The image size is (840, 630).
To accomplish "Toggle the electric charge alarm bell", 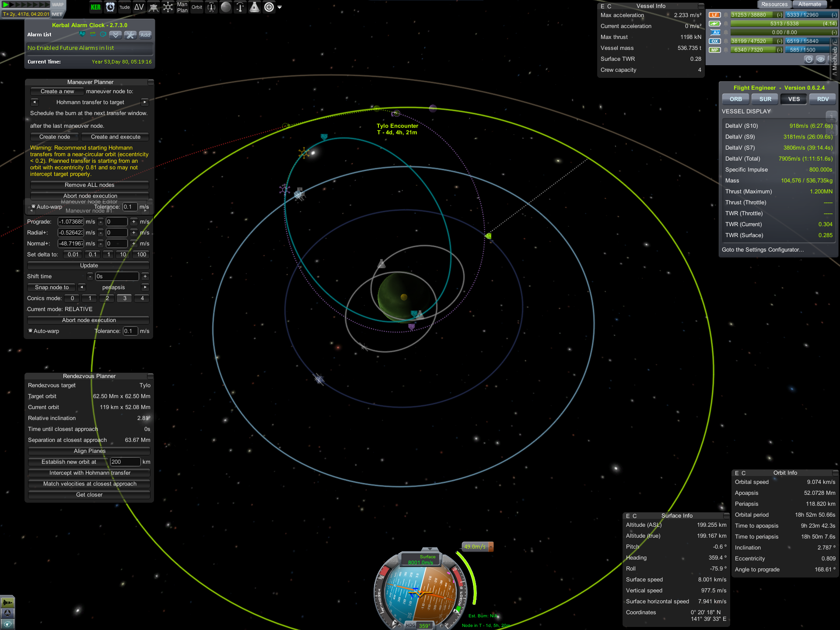I will click(x=726, y=24).
